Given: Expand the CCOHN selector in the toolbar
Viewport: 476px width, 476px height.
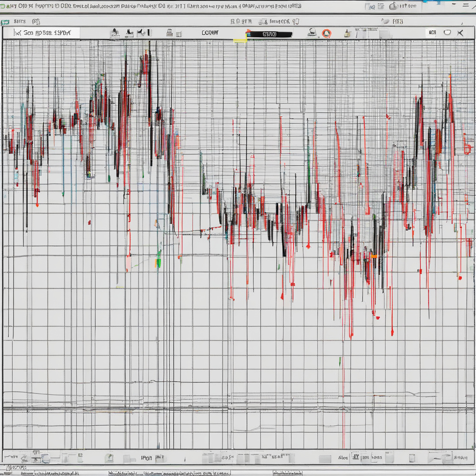Looking at the screenshot, I should point(210,33).
